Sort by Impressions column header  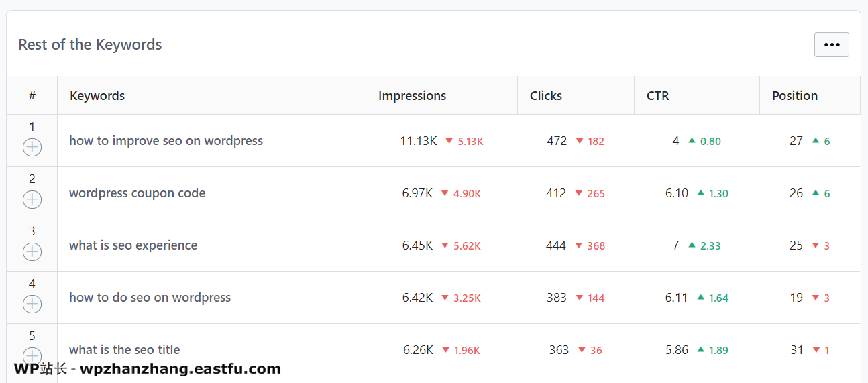pos(412,95)
